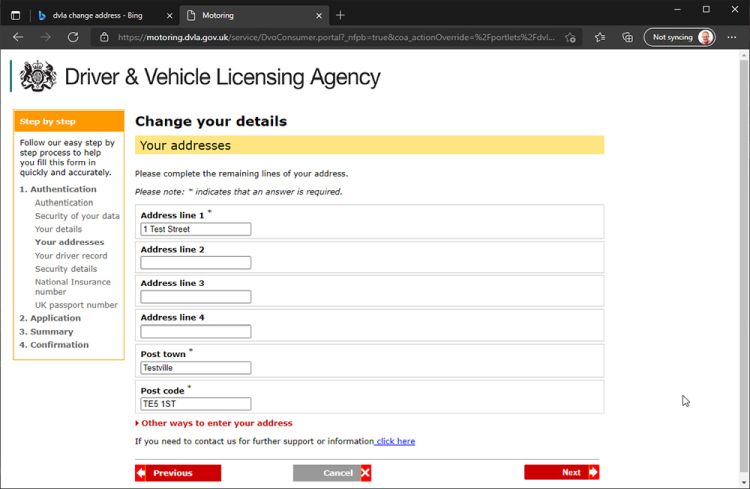Screen dimensions: 750x489
Task: Go to the Previous step
Action: coord(178,473)
